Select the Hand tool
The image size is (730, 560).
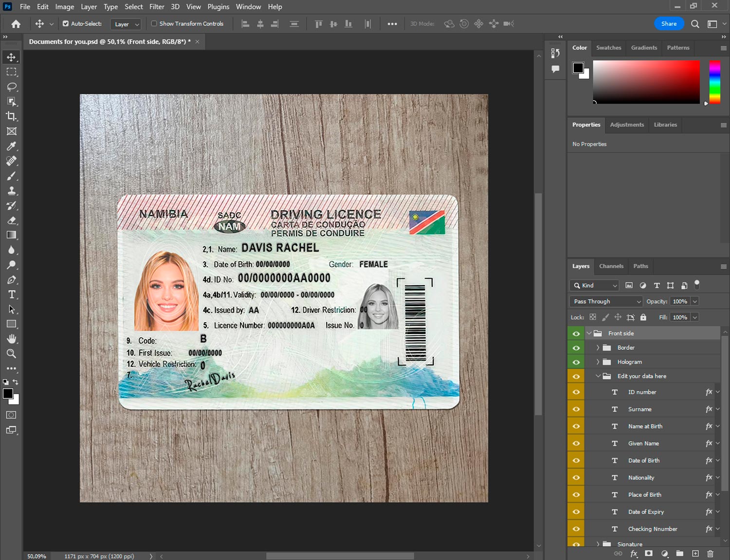(12, 339)
